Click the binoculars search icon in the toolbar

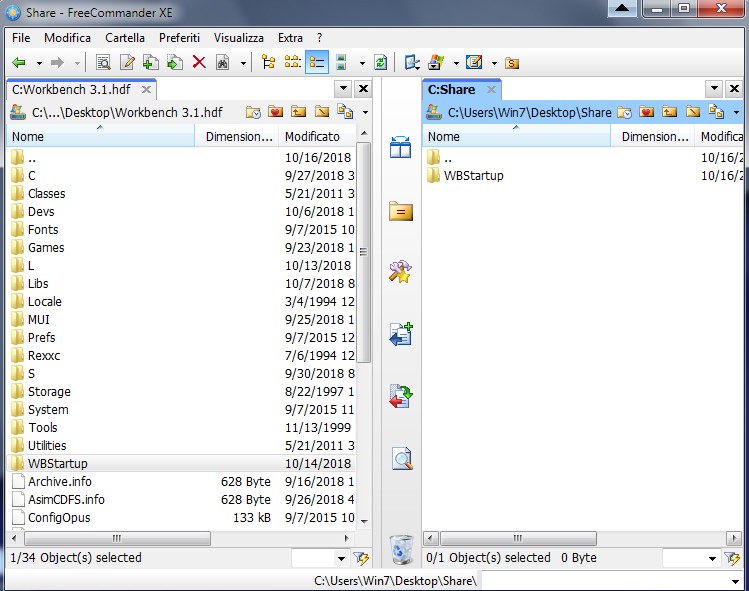(221, 63)
